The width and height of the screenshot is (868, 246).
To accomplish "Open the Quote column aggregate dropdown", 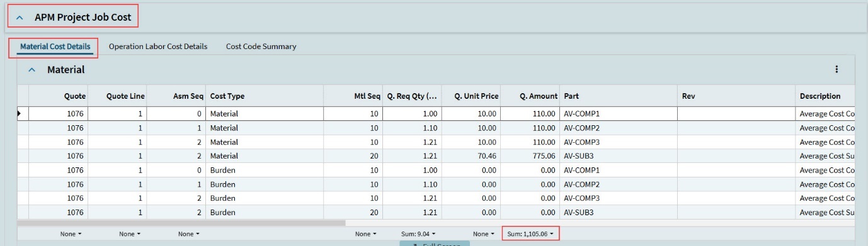I will pos(71,234).
